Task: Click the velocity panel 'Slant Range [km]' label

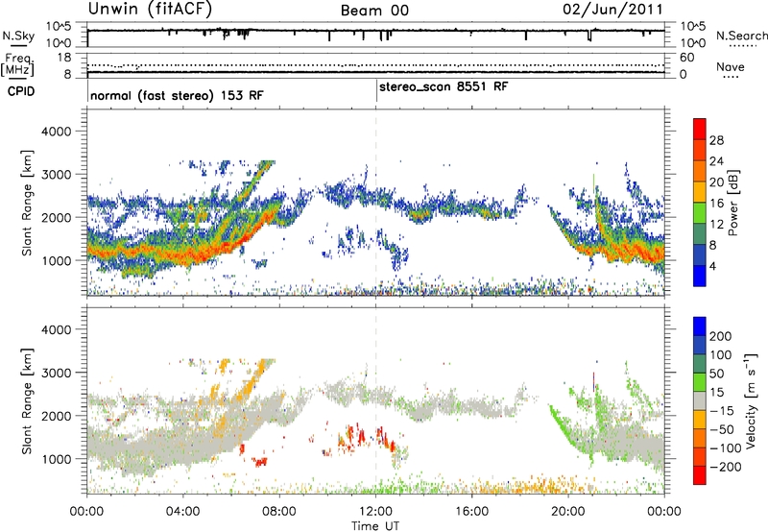Action: tap(27, 401)
